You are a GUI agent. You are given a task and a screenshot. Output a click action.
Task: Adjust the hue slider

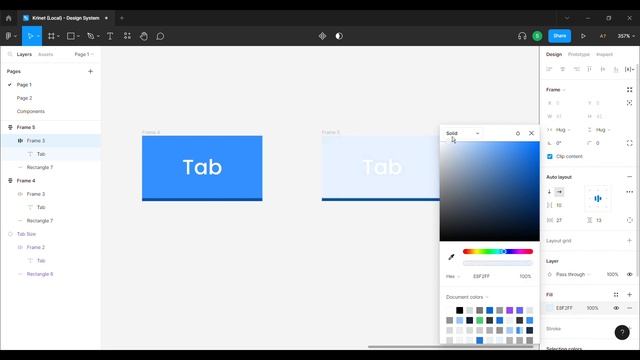pos(498,251)
